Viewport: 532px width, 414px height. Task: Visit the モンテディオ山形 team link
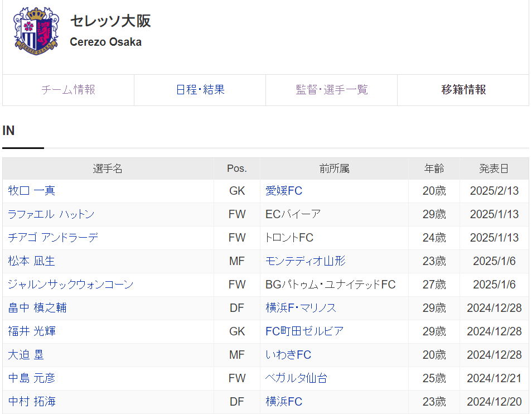306,261
